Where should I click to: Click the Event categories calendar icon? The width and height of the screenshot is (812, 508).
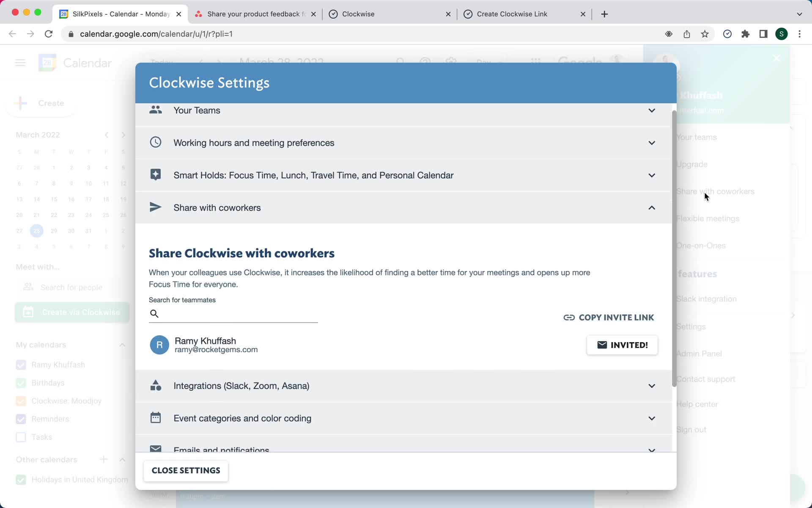coord(156,417)
